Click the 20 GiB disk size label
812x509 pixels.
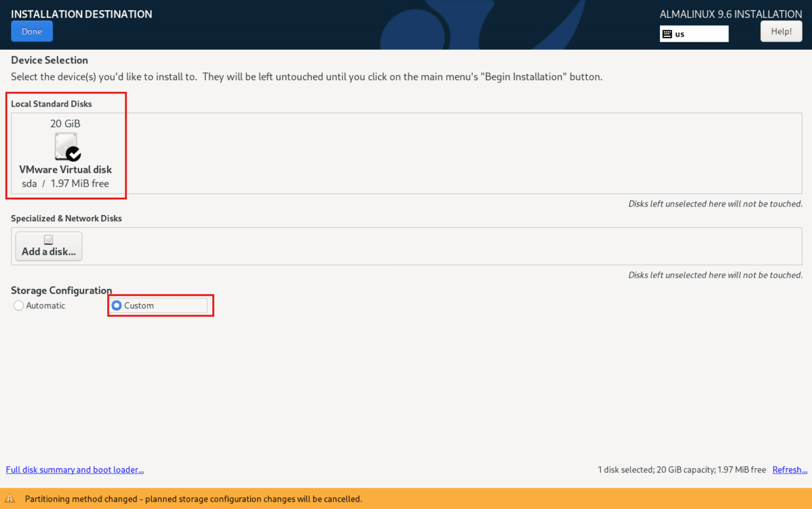point(65,124)
